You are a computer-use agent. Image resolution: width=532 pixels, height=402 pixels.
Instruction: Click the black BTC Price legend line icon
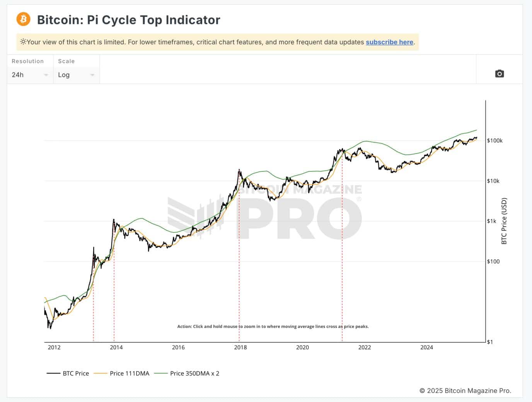click(x=53, y=373)
